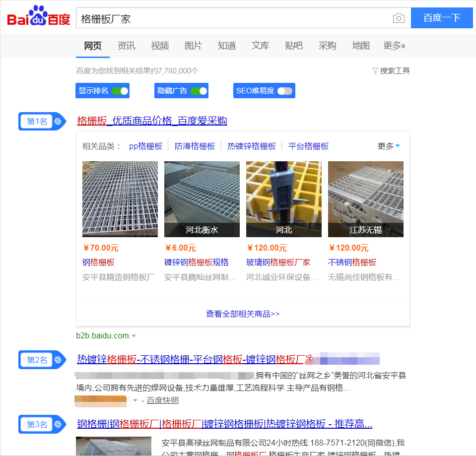Click the search tools filter icon
This screenshot has width=476, height=456.
tap(375, 70)
